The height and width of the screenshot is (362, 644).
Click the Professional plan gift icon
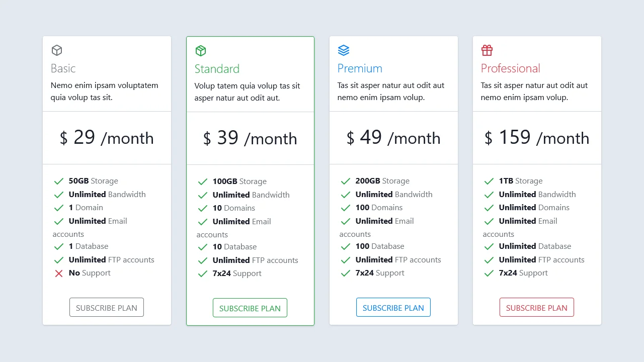tap(487, 50)
